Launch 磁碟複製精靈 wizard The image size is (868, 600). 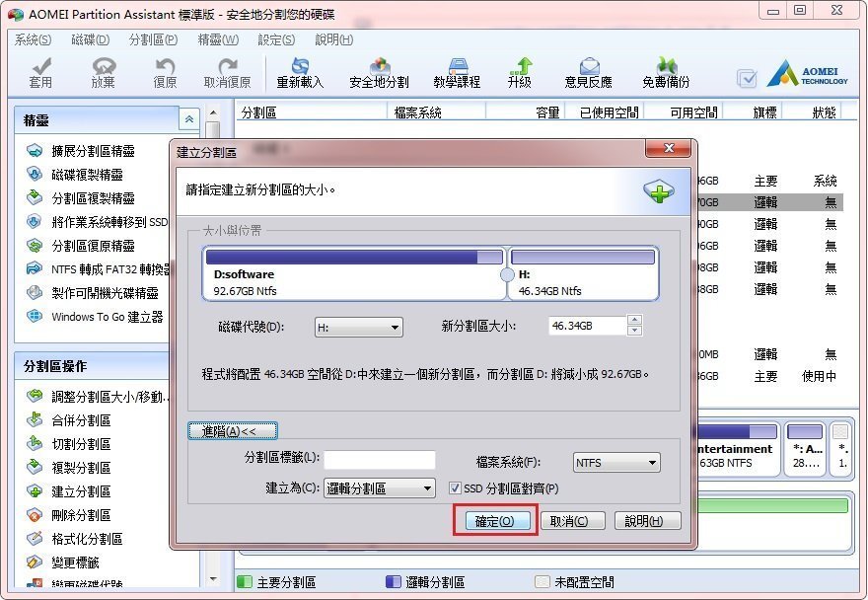click(x=75, y=175)
